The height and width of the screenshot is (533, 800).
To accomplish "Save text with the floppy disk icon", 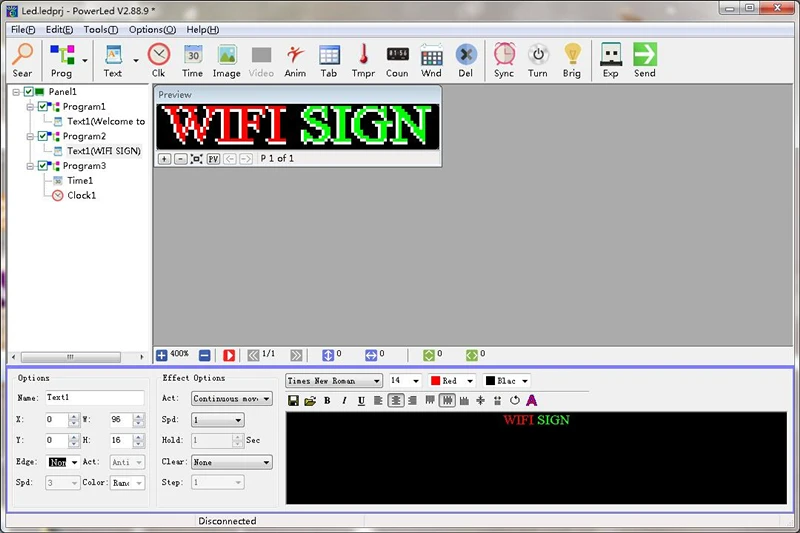I will 293,401.
